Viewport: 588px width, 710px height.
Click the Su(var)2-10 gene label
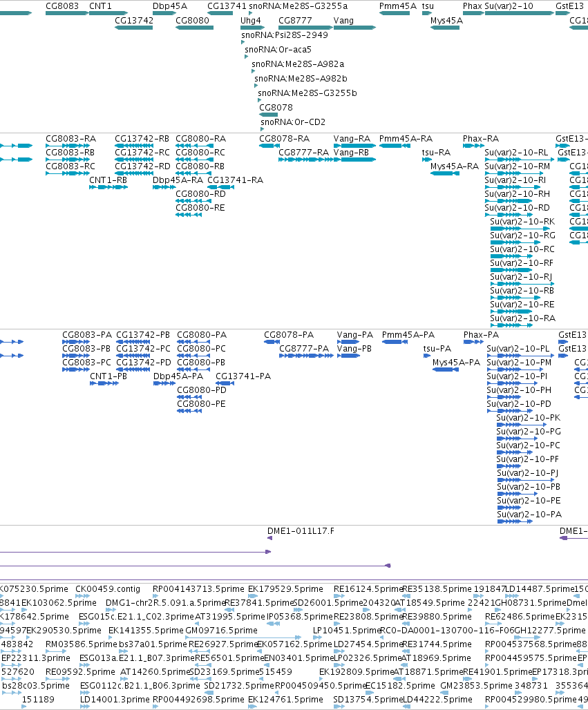(509, 6)
